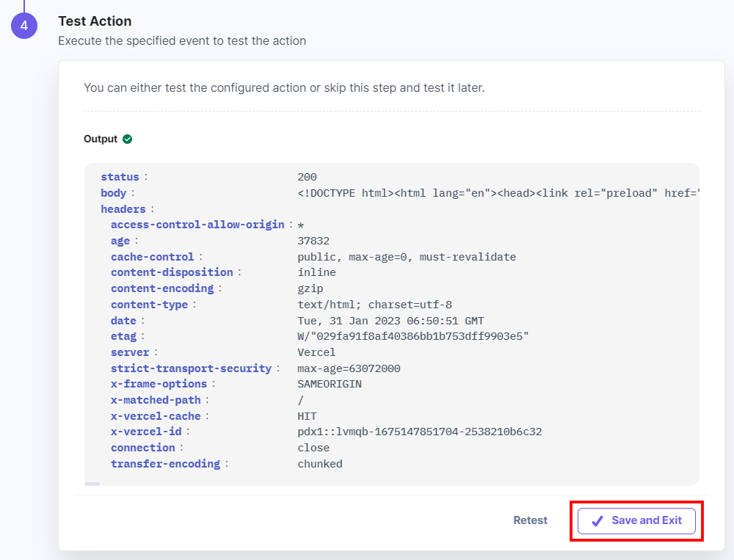Click the 'x-frame-options' header key
This screenshot has height=560, width=734.
pos(159,384)
